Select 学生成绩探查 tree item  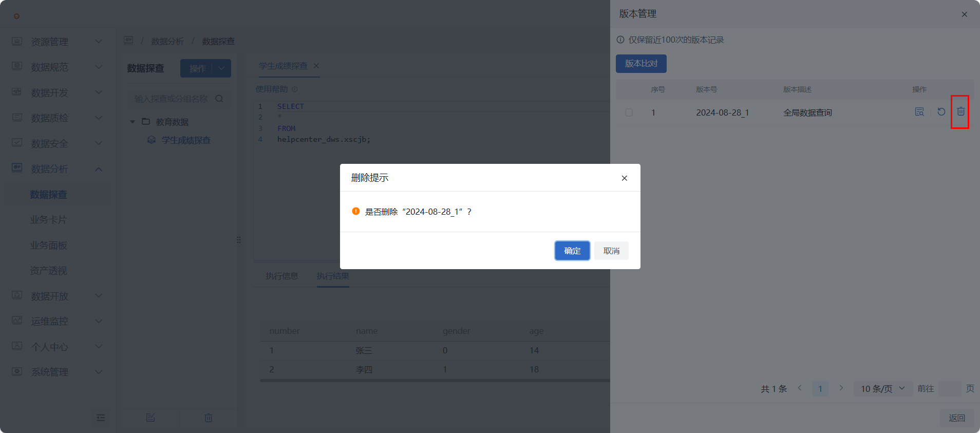[x=186, y=140]
